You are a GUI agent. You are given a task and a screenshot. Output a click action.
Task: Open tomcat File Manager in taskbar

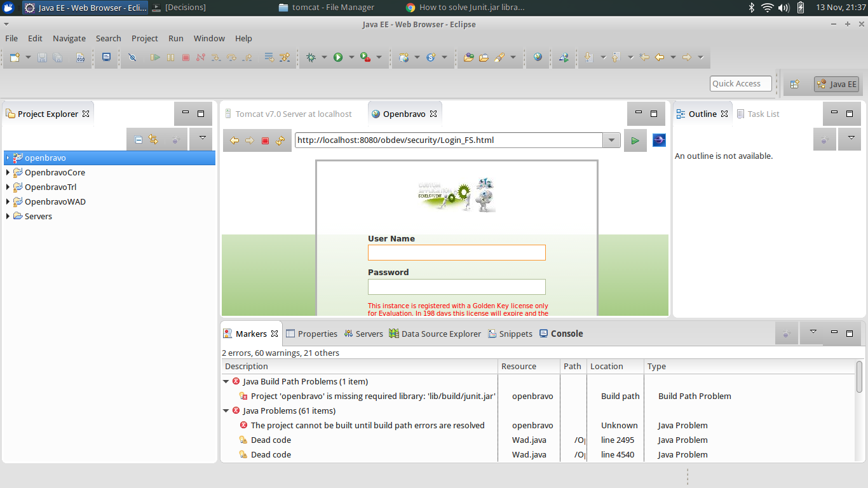point(327,8)
